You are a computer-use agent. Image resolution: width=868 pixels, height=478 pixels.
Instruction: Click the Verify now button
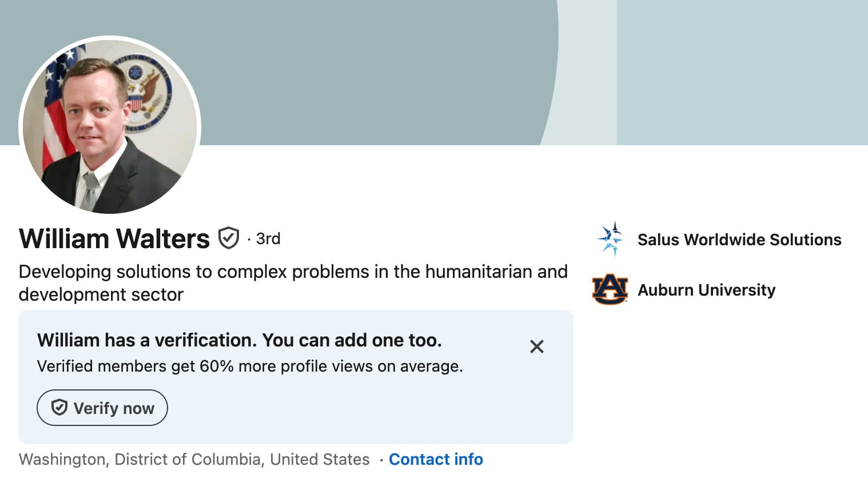coord(102,408)
